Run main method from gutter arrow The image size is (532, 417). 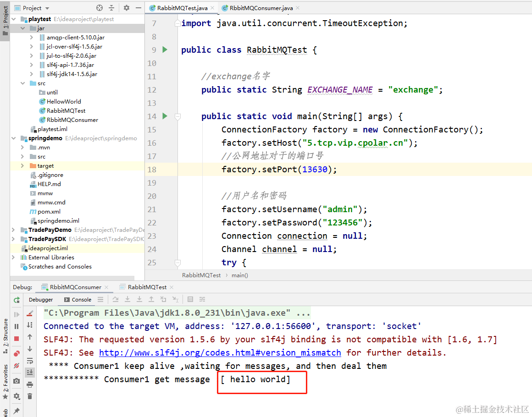click(165, 116)
